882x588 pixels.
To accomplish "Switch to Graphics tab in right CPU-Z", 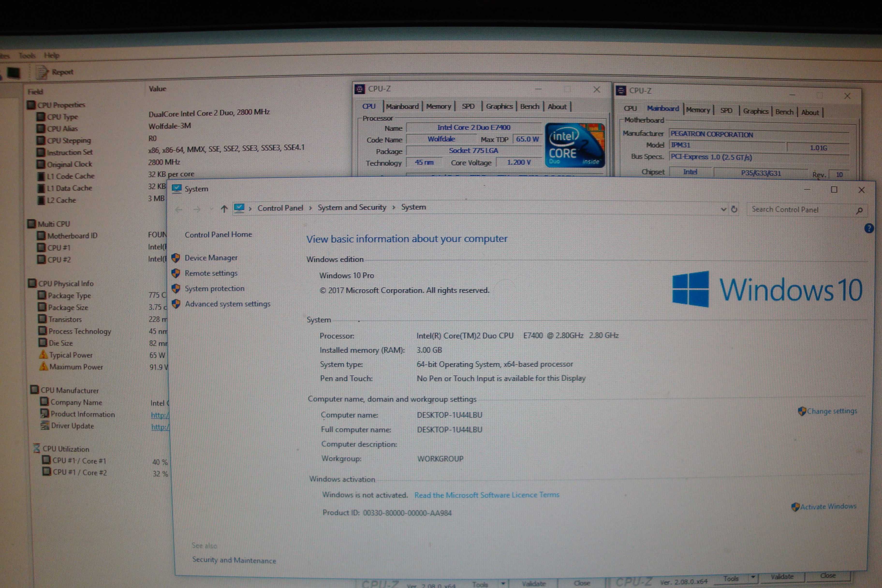I will tap(756, 111).
